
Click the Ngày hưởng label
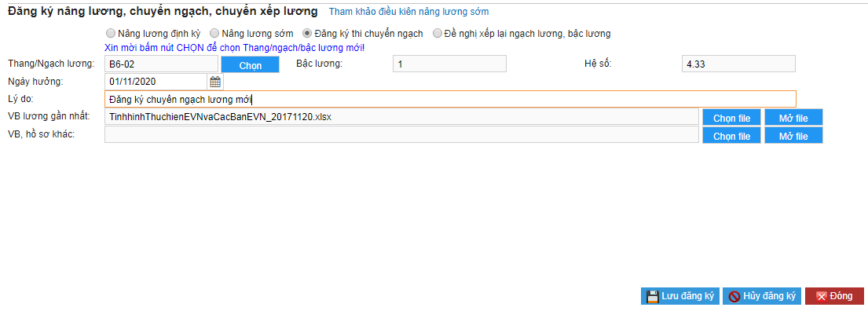click(x=36, y=82)
